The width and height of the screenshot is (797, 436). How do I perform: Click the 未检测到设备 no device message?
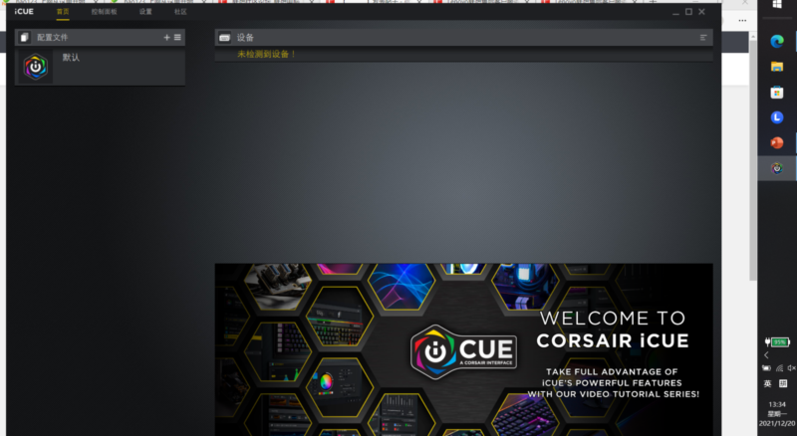[266, 54]
